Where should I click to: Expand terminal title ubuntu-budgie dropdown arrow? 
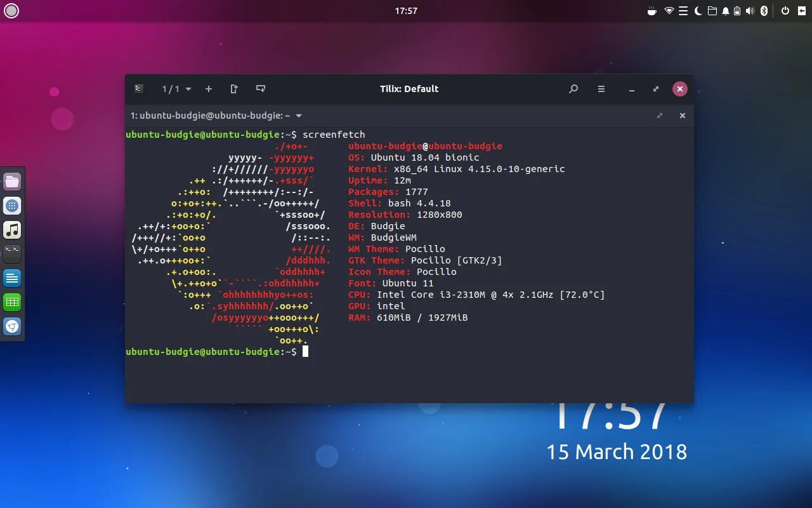point(299,116)
